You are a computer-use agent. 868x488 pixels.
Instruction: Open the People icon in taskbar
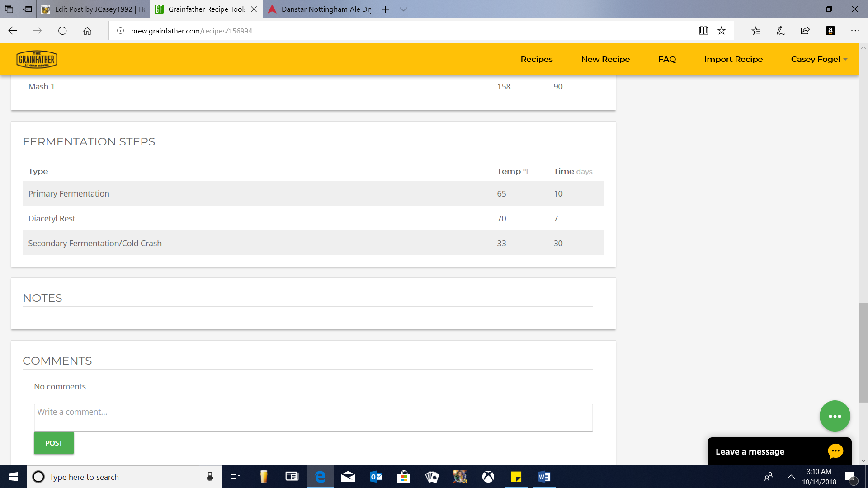coord(768,477)
